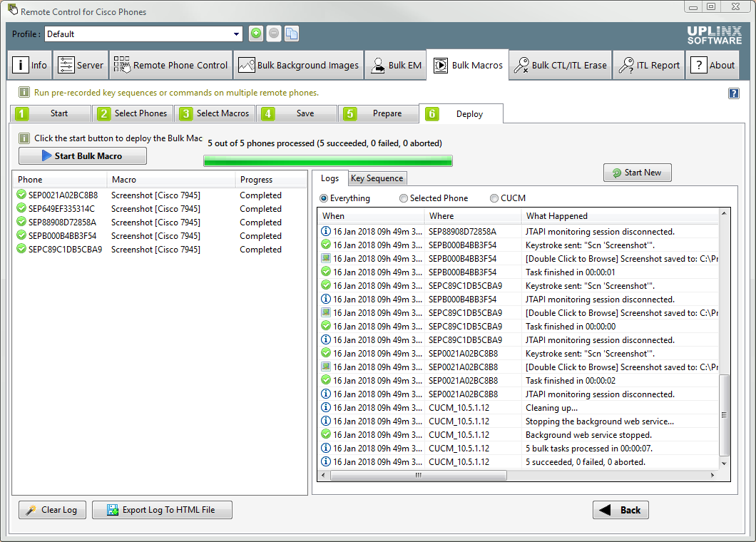Click the info icon on '5 succeeded, 0 failed' row
The width and height of the screenshot is (756, 542).
(x=326, y=461)
